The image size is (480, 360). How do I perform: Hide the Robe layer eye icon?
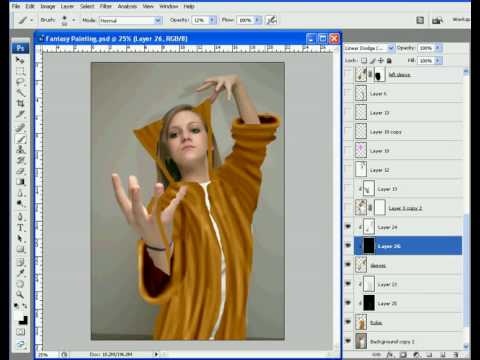pyautogui.click(x=348, y=322)
